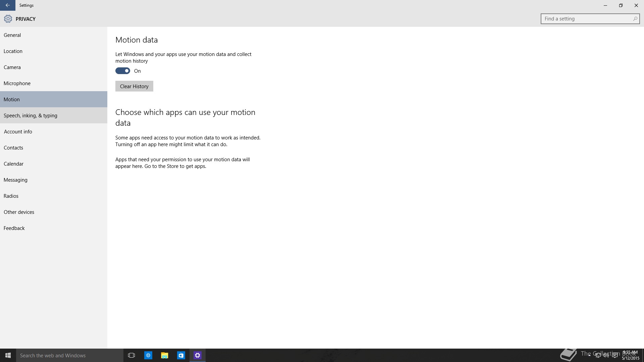Open the Other devices section
644x362 pixels.
tap(54, 212)
